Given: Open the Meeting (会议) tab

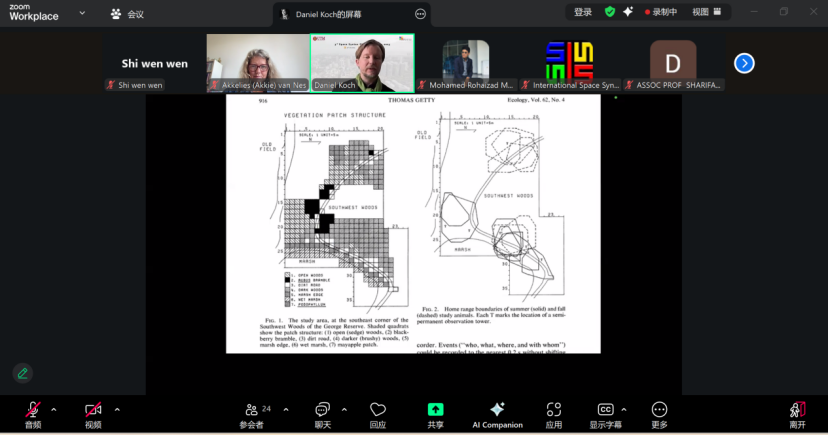Looking at the screenshot, I should tap(127, 14).
